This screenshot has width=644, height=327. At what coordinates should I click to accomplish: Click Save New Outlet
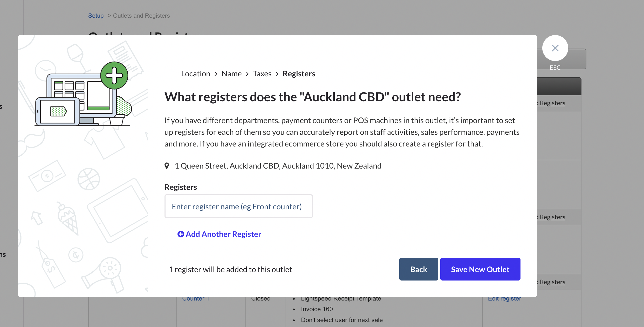pyautogui.click(x=480, y=269)
